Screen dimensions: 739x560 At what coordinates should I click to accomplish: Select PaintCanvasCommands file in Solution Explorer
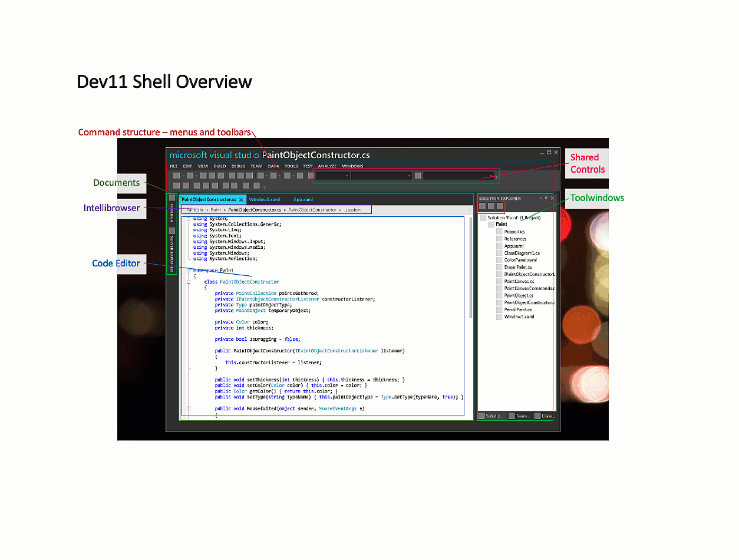pyautogui.click(x=526, y=289)
